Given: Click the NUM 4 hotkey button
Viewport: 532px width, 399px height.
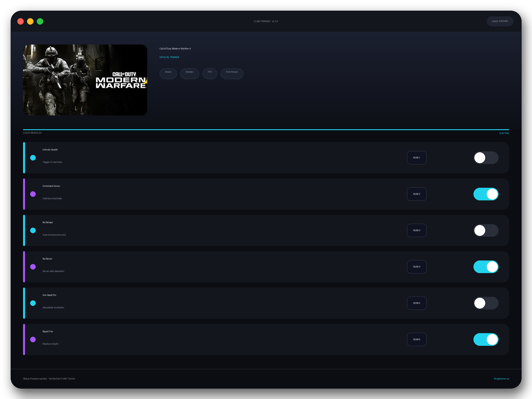Looking at the screenshot, I should pyautogui.click(x=417, y=267).
